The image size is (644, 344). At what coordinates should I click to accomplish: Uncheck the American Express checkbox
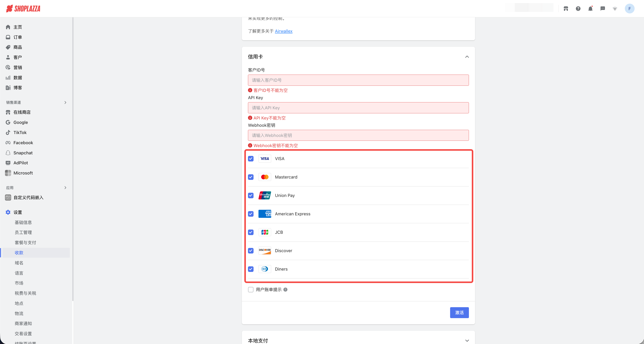(x=251, y=214)
